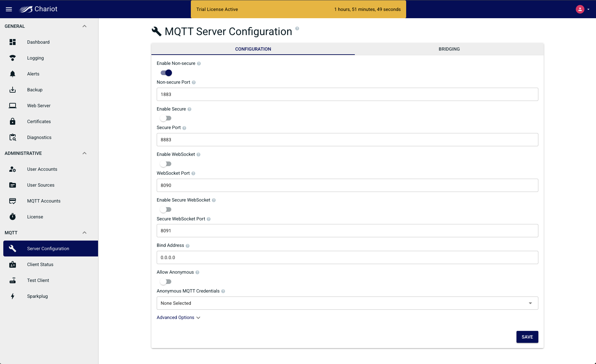Open the Anonymous MQTT Credentials dropdown
This screenshot has height=364, width=596.
347,303
